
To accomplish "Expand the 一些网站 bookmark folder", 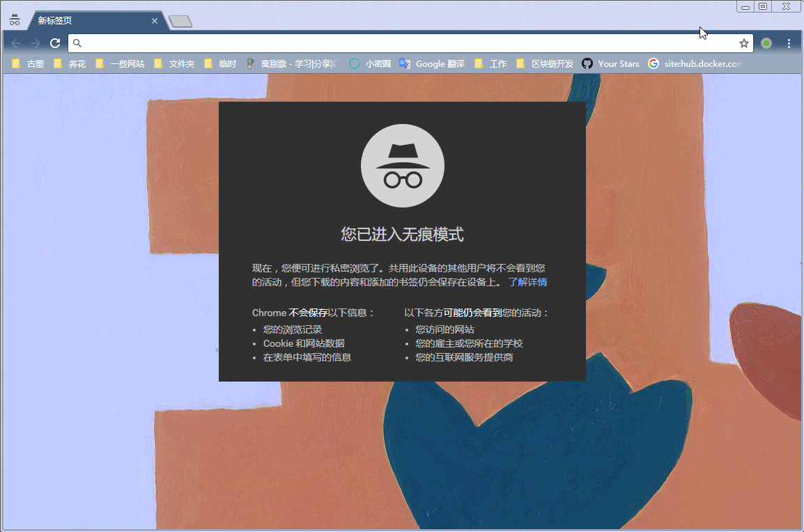I will point(120,63).
